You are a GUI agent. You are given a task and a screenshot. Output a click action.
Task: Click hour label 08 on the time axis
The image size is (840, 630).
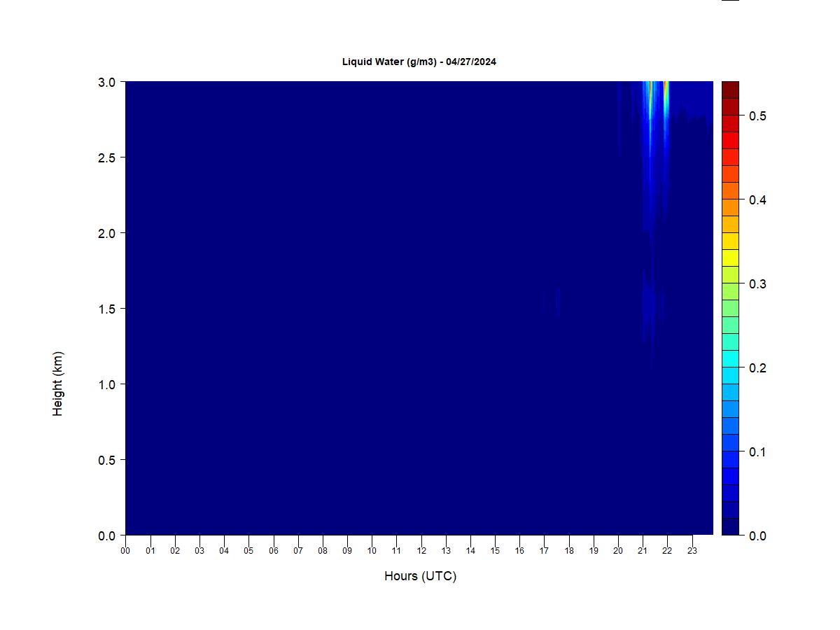[323, 551]
